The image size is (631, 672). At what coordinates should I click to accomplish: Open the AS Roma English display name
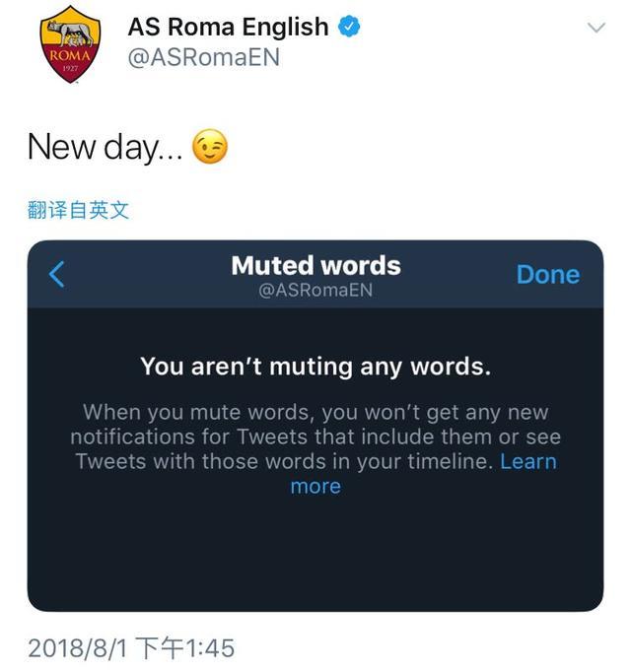click(x=228, y=27)
